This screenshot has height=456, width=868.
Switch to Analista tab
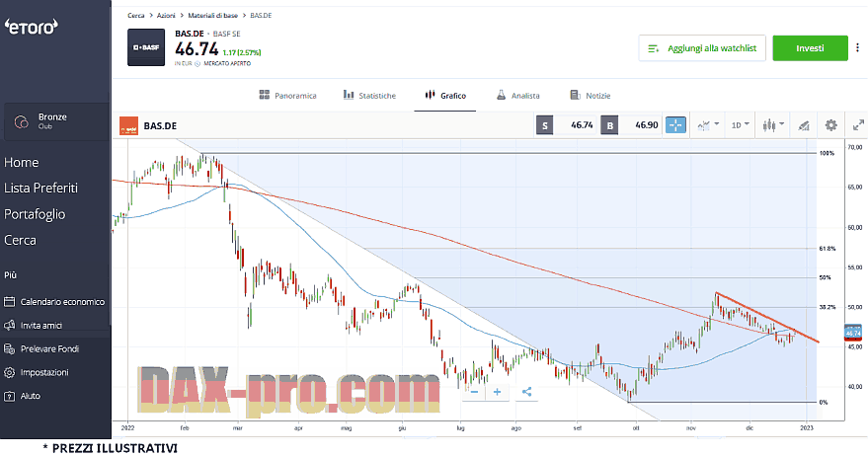coord(517,95)
